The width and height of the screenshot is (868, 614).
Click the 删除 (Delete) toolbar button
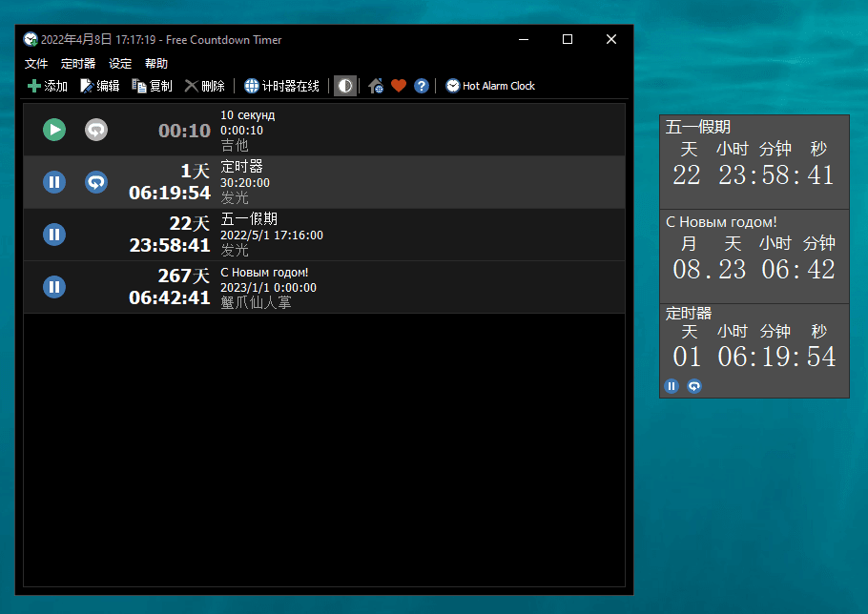[x=205, y=86]
